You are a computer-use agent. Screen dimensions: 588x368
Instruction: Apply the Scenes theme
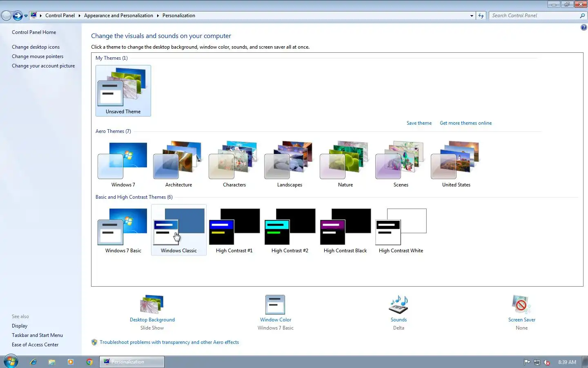401,164
